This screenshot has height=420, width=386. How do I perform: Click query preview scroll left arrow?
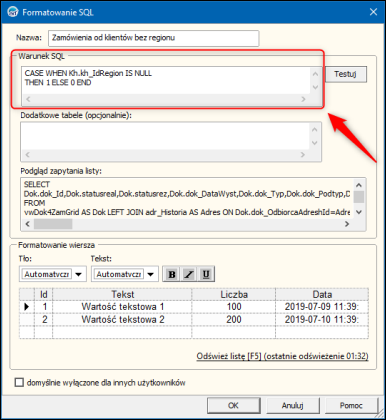pos(28,224)
